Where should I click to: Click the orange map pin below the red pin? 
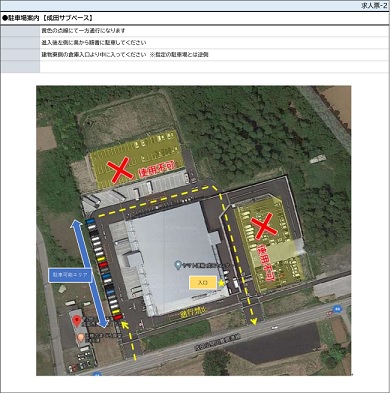click(80, 337)
